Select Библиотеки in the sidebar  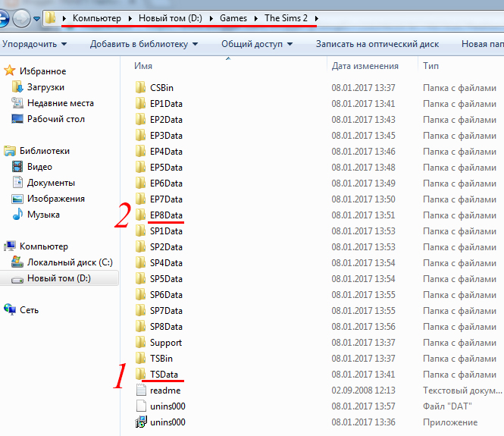45,151
